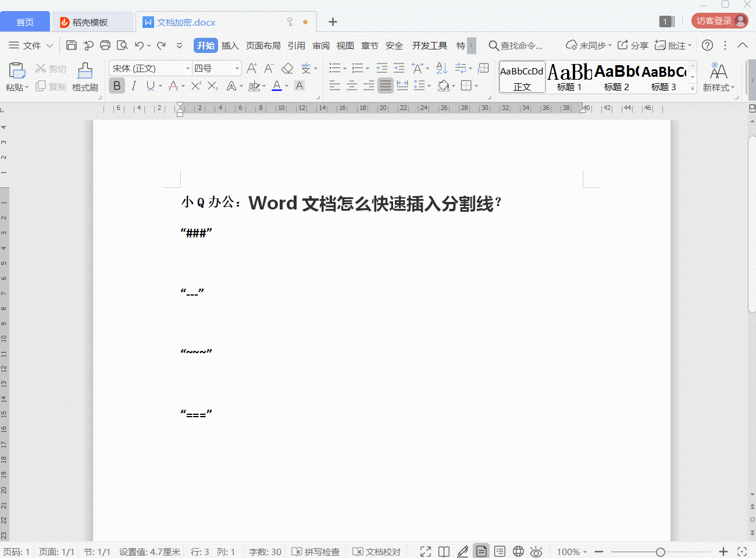Image resolution: width=756 pixels, height=558 pixels.
Task: Center align the paragraph
Action: pos(352,86)
